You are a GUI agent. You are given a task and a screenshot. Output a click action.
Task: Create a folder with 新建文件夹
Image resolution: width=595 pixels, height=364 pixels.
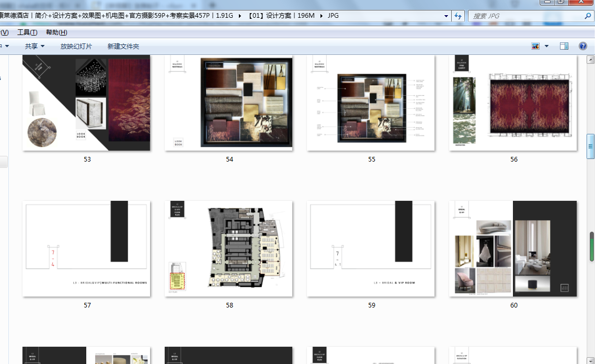[x=123, y=47]
